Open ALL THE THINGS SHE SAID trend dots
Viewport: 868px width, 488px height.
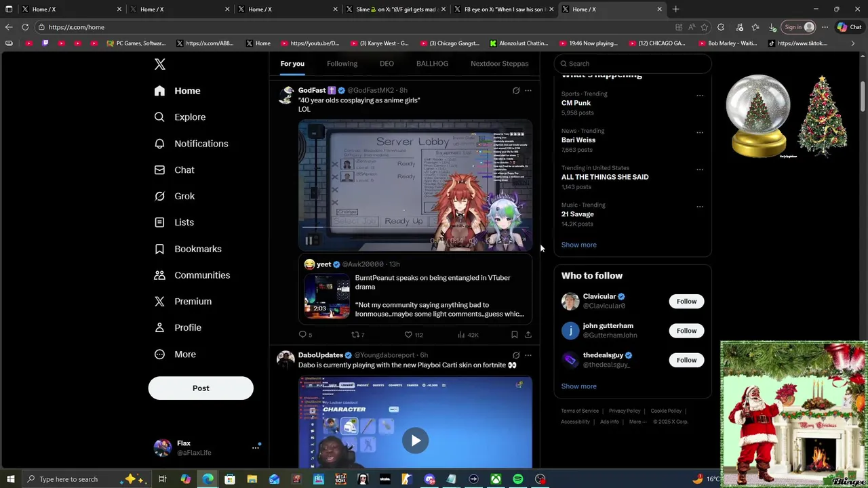pyautogui.click(x=700, y=169)
